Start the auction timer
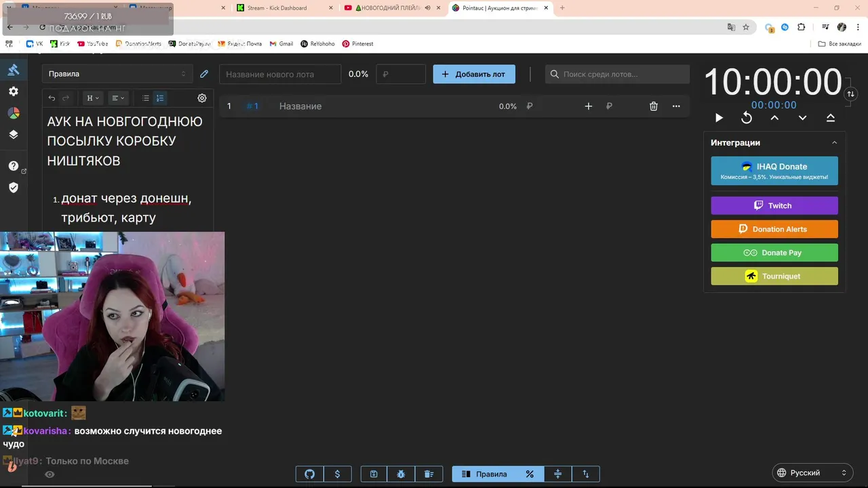 tap(719, 118)
